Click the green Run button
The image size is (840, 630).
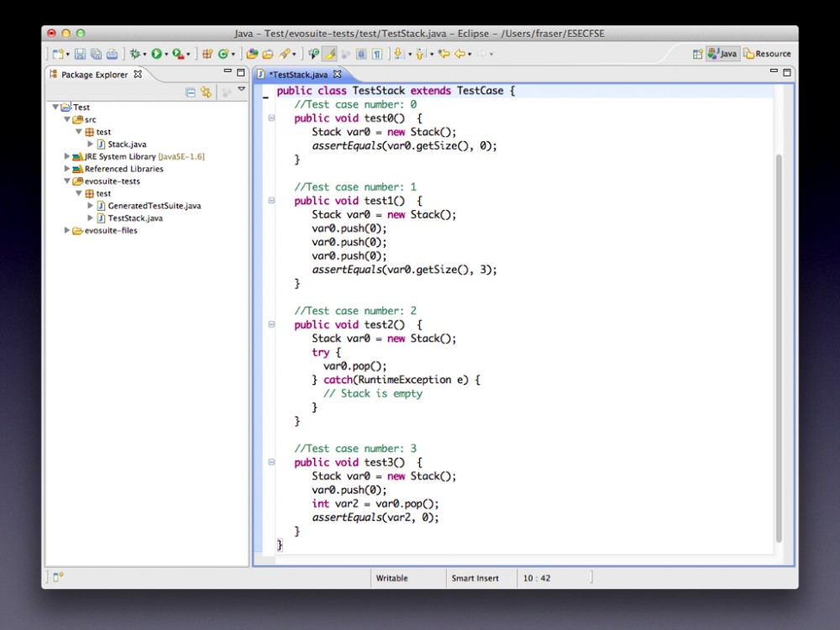tap(156, 54)
